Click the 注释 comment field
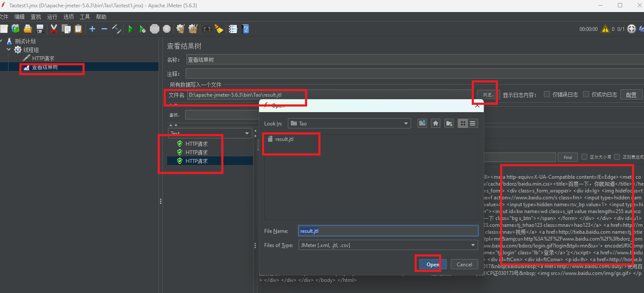The width and height of the screenshot is (644, 293). click(415, 73)
